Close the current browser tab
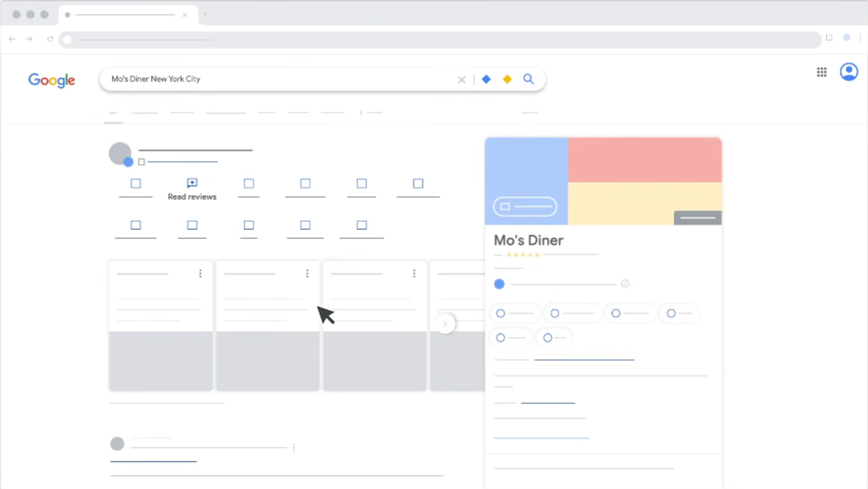 pyautogui.click(x=185, y=15)
